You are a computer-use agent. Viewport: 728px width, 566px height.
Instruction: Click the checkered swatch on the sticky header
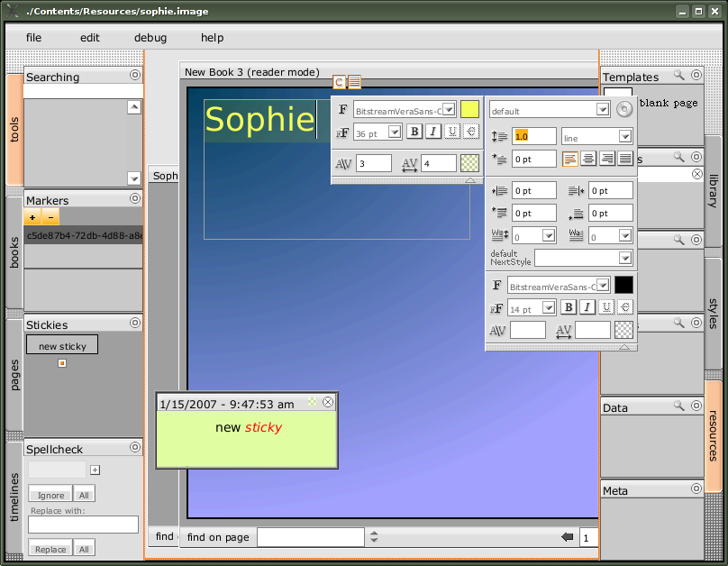(x=313, y=402)
